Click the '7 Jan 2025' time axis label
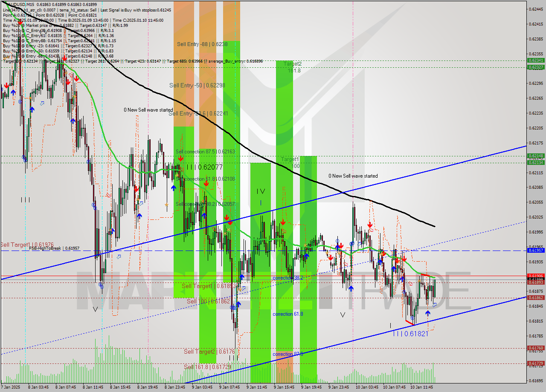Screen dimensions: 546x392 pyautogui.click(x=10, y=387)
